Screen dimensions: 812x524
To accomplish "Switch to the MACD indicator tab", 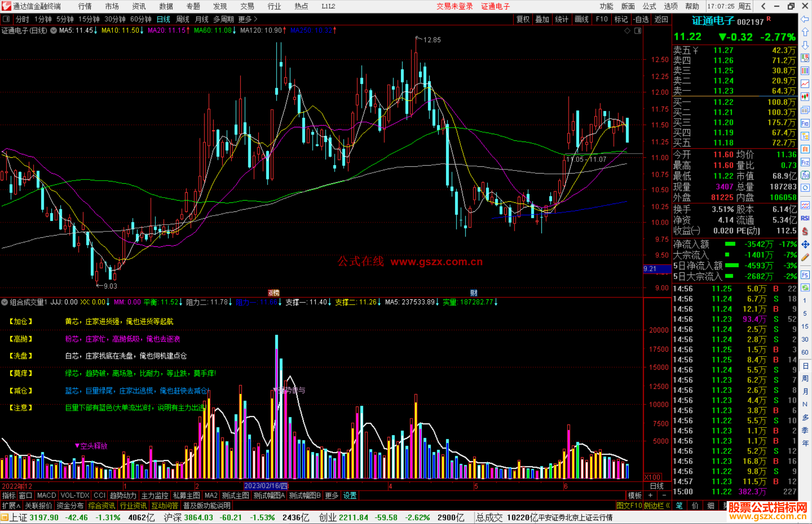I will (46, 495).
